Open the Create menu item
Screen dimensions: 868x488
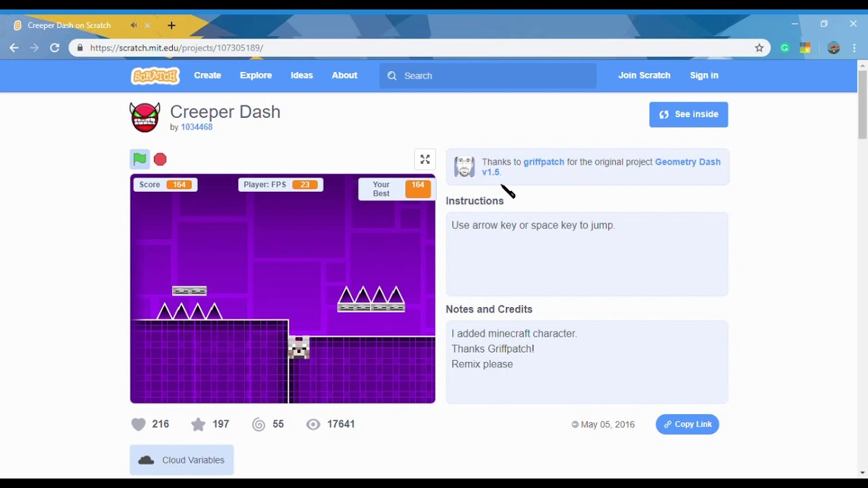(x=208, y=75)
